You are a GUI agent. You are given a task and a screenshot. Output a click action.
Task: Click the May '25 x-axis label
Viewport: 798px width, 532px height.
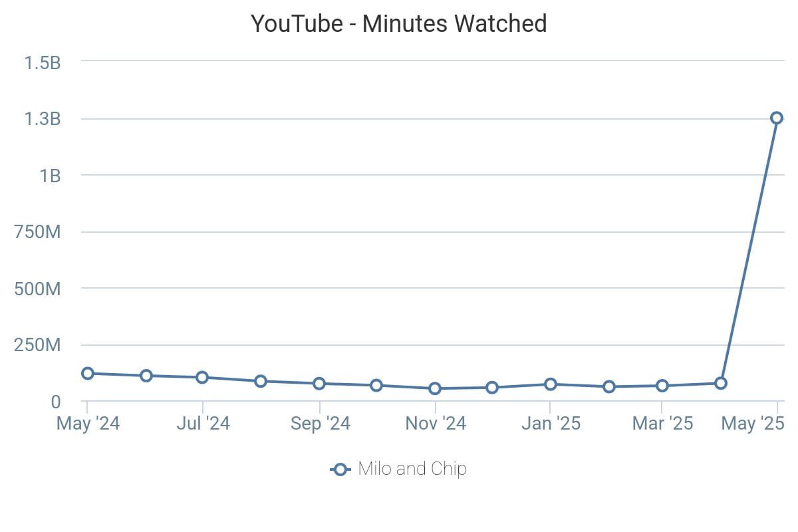754,424
